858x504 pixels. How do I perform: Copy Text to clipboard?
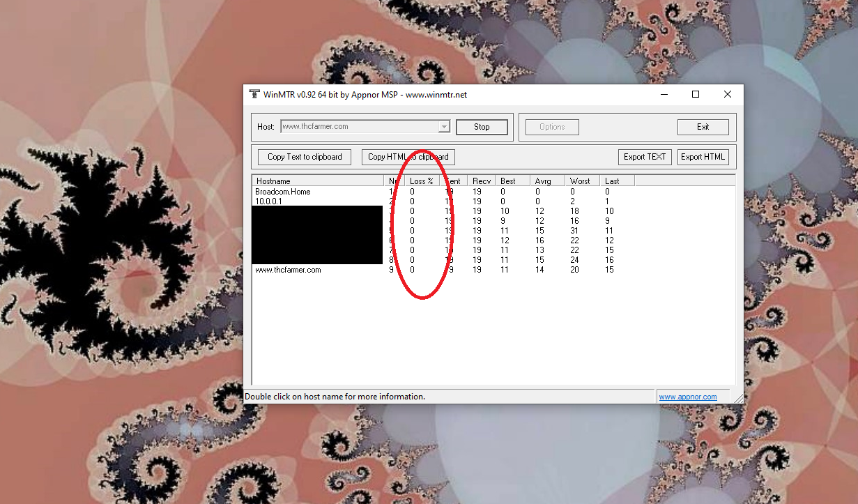click(x=305, y=157)
